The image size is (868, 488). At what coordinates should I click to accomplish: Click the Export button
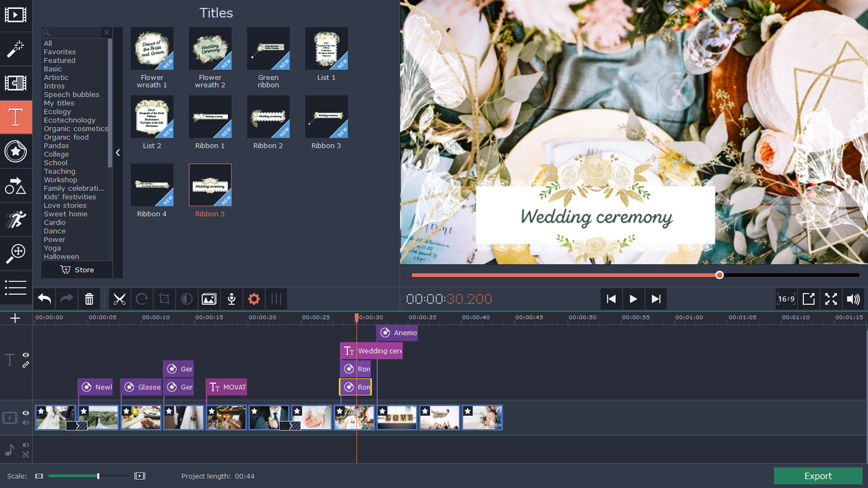pos(818,476)
